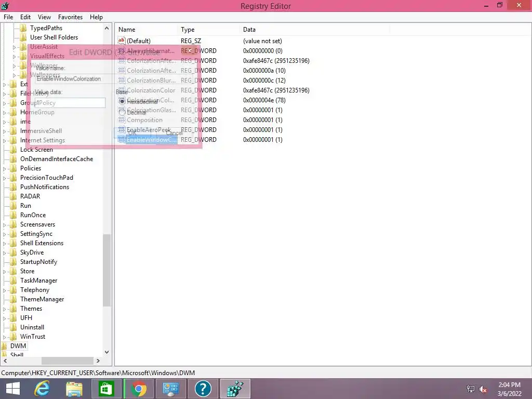Sort values by the Data column header

314,30
